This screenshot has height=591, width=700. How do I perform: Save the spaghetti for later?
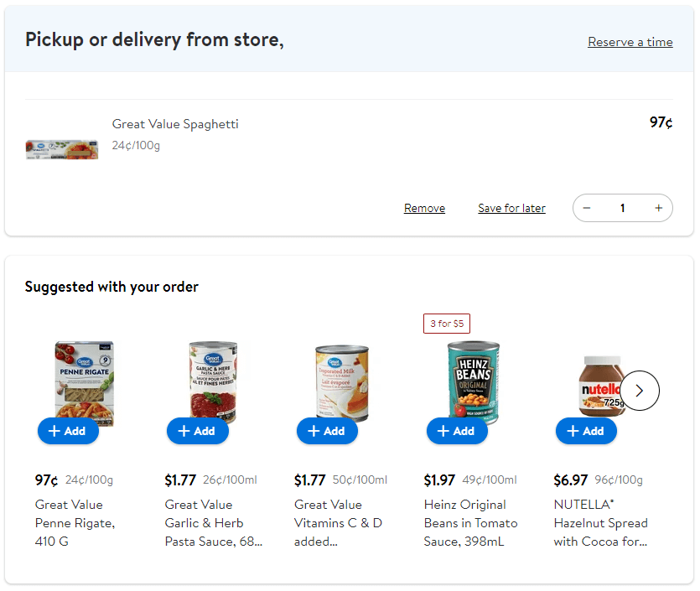(511, 208)
